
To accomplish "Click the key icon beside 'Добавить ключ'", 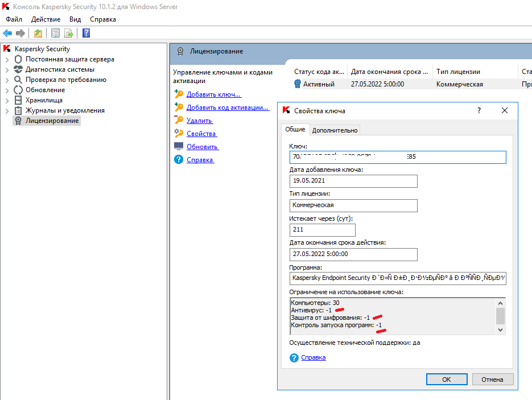I will coord(179,94).
